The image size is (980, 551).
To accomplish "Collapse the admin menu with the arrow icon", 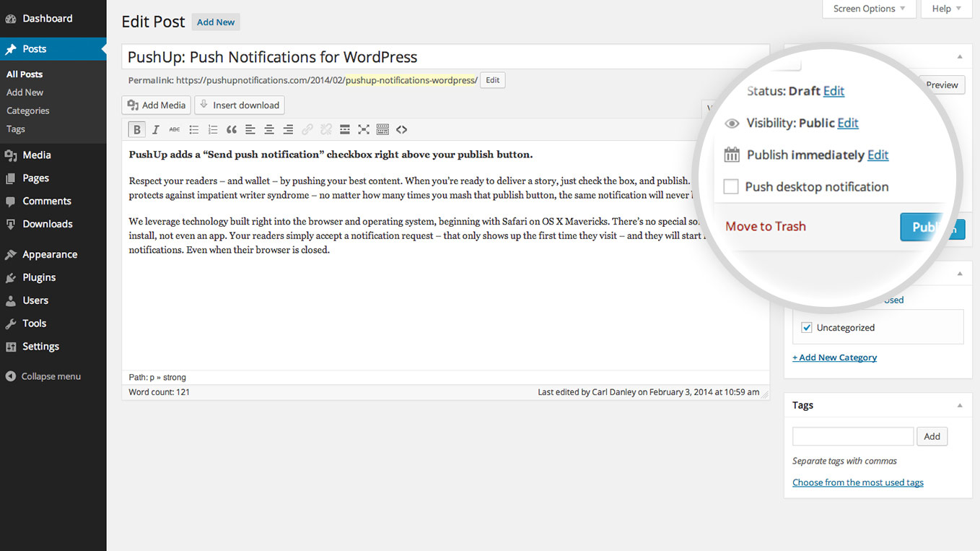I will click(11, 376).
